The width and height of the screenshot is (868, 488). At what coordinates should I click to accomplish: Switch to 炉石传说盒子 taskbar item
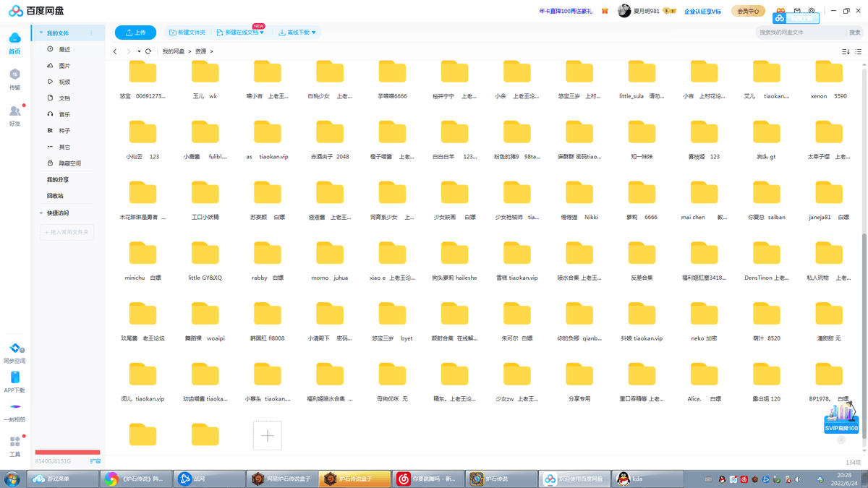pyautogui.click(x=354, y=479)
